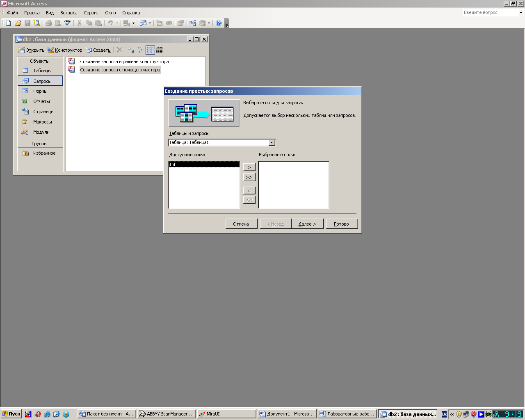Click the Готово button in wizard
The height and width of the screenshot is (420, 525).
coord(342,224)
